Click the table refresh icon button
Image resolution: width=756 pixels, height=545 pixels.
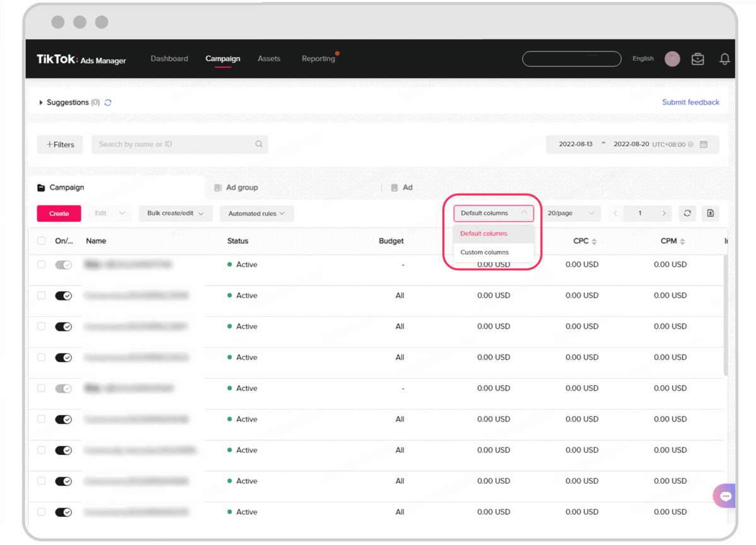click(687, 214)
